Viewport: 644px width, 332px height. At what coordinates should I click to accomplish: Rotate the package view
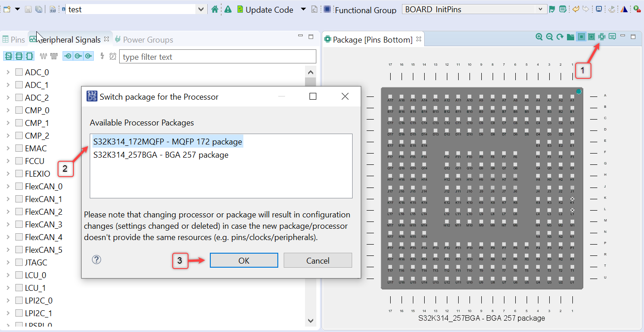tap(560, 37)
